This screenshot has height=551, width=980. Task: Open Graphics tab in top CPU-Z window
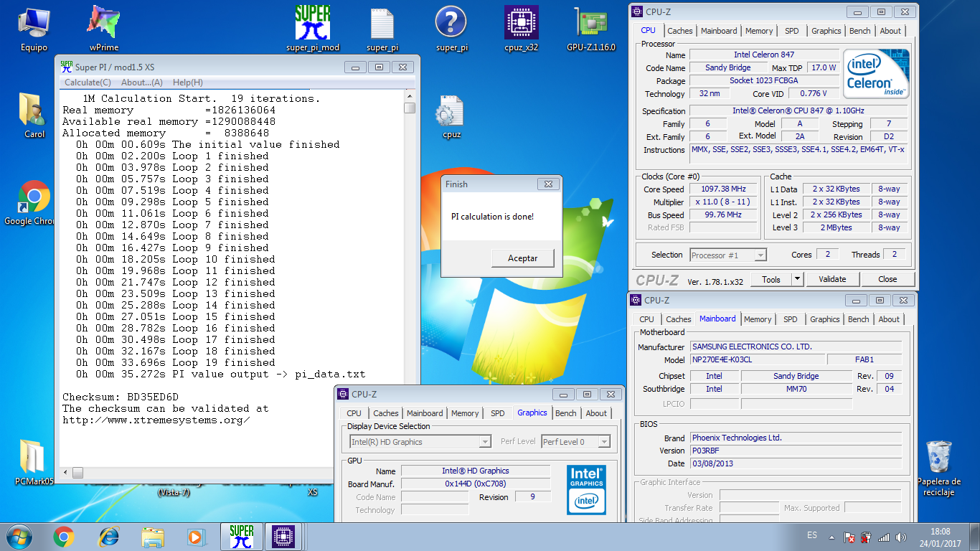(x=826, y=31)
